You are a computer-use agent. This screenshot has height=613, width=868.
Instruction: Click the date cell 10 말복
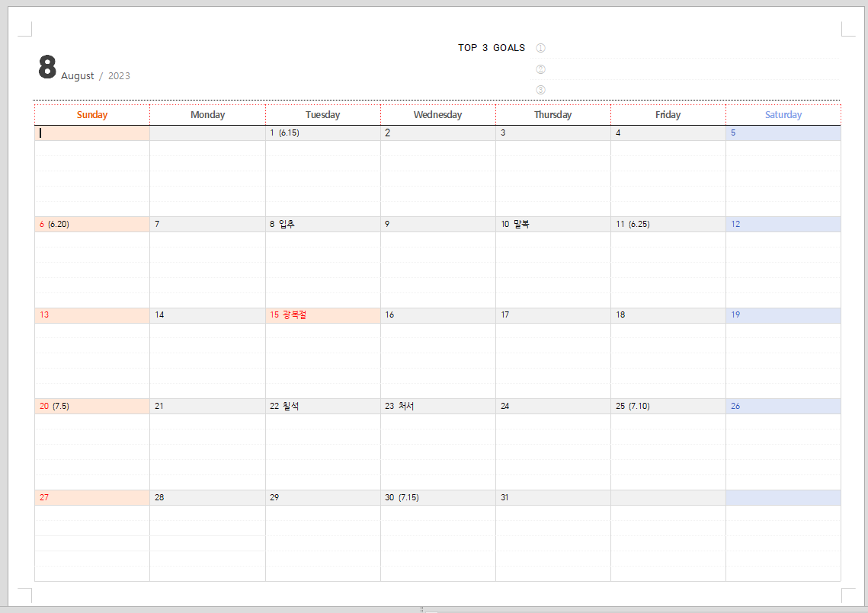click(x=553, y=224)
